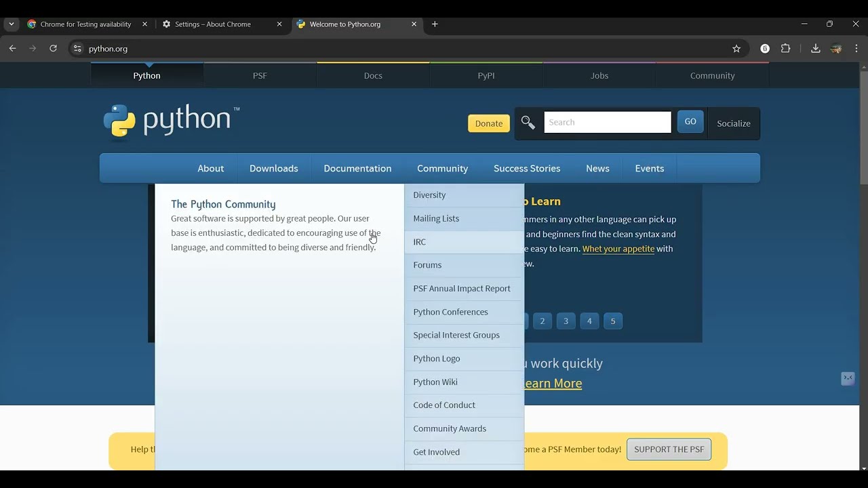Viewport: 868px width, 488px height.
Task: Close the Welcome to Python.org tab
Action: tap(414, 24)
